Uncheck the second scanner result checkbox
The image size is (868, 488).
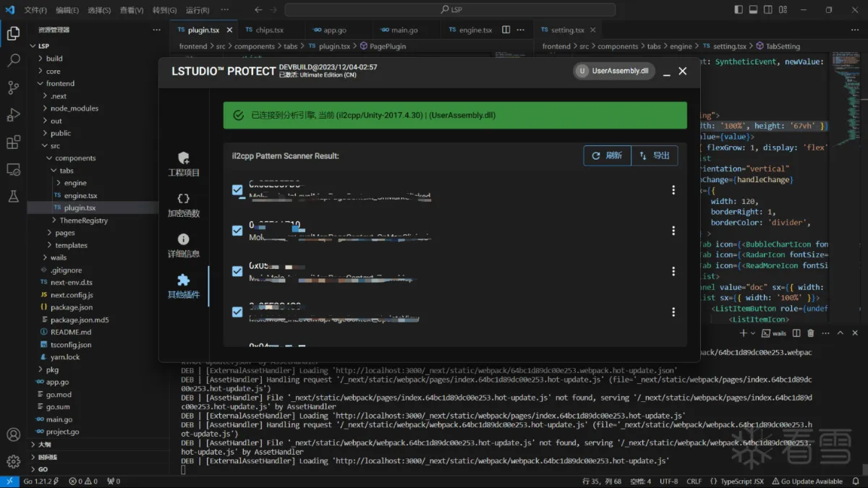pos(237,231)
